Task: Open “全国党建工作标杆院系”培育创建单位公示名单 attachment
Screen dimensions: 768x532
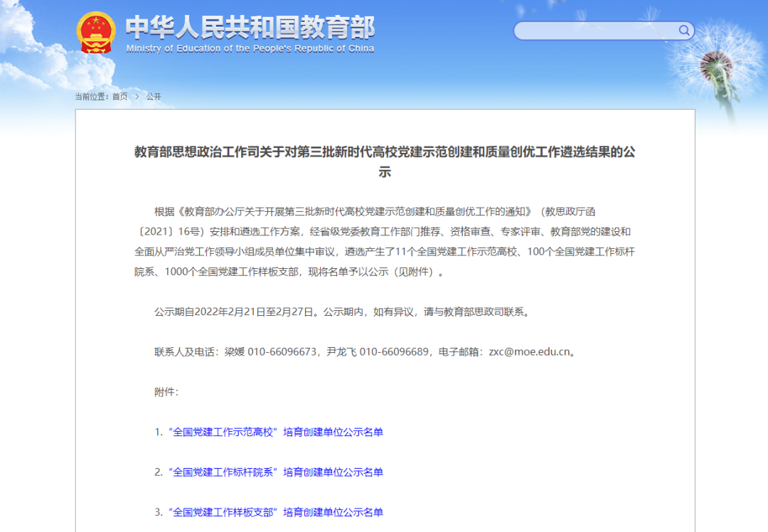Action: coord(276,472)
